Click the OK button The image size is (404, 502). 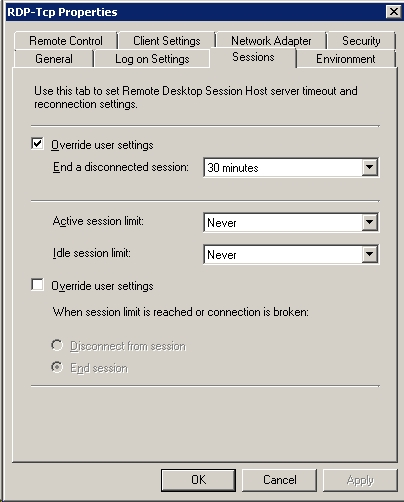tap(198, 480)
